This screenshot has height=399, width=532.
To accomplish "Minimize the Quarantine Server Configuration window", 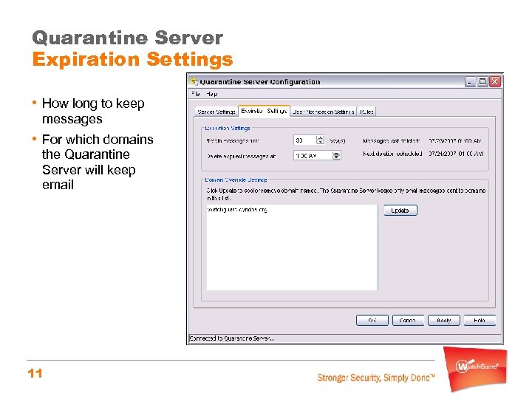I will [470, 81].
